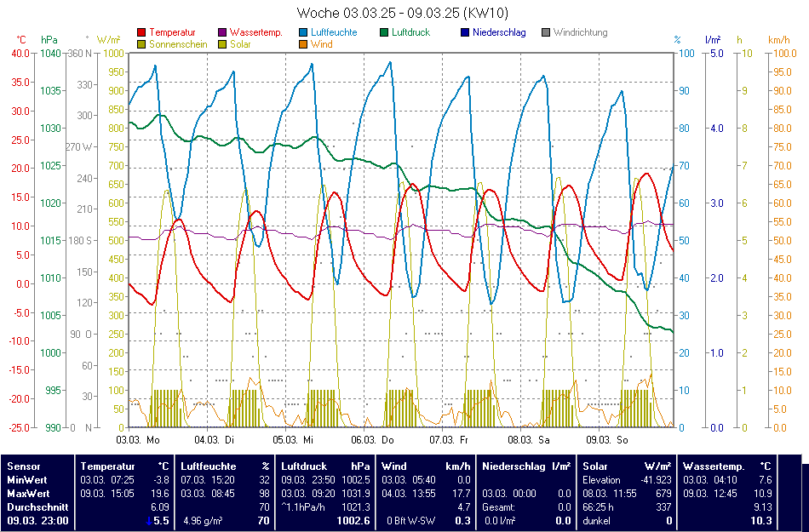
Task: Click the olive Sonnenschein legend marker
Action: pos(141,44)
